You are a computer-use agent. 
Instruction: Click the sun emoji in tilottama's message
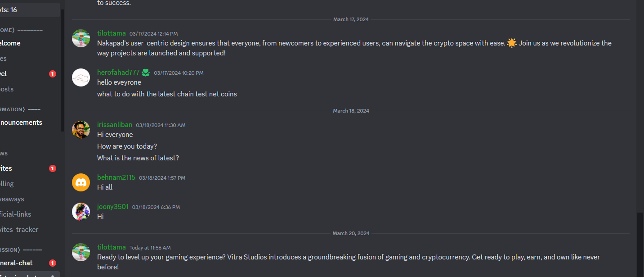click(512, 43)
